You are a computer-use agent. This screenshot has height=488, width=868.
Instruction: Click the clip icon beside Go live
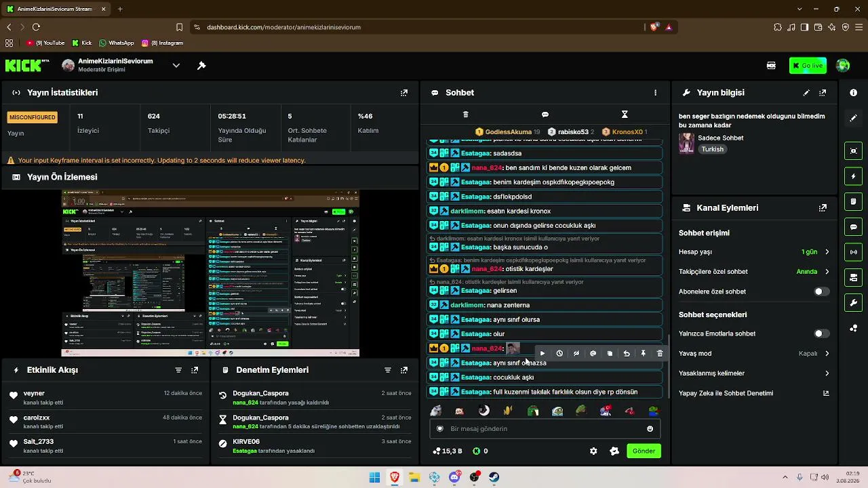(x=771, y=66)
